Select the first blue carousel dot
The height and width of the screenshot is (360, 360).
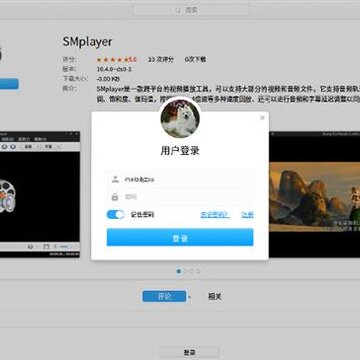(x=178, y=271)
